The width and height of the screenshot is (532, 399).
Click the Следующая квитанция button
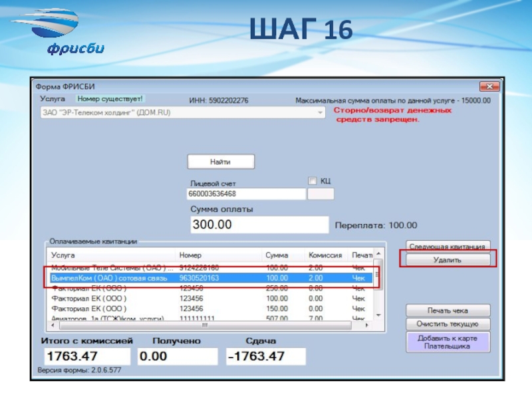pyautogui.click(x=448, y=246)
